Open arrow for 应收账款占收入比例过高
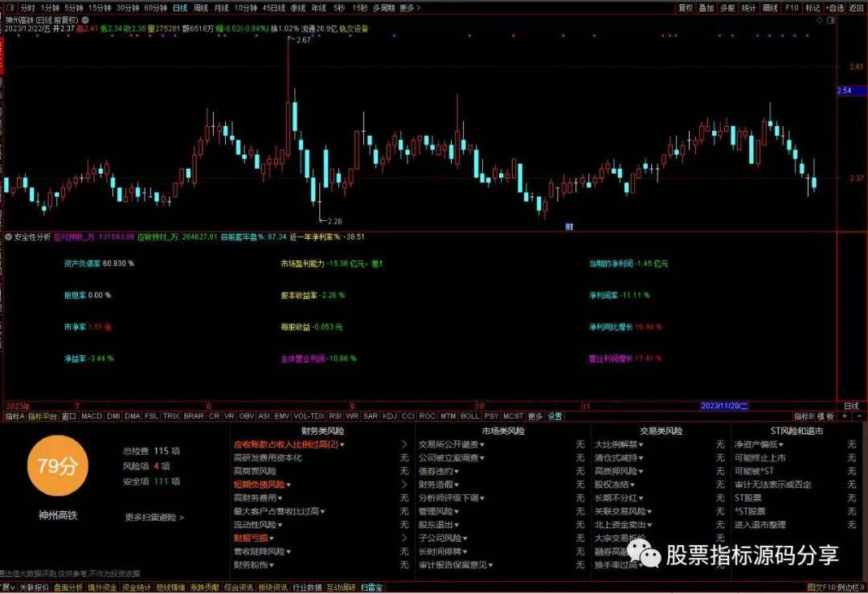Screen dimensions: 868x594 (x=404, y=444)
